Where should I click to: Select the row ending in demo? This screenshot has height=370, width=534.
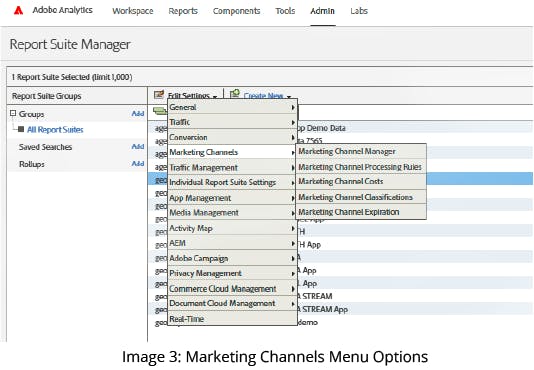tap(341, 322)
